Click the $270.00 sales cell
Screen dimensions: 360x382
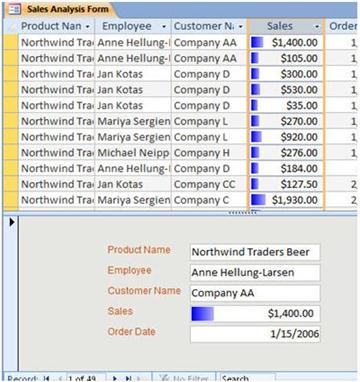pyautogui.click(x=286, y=121)
